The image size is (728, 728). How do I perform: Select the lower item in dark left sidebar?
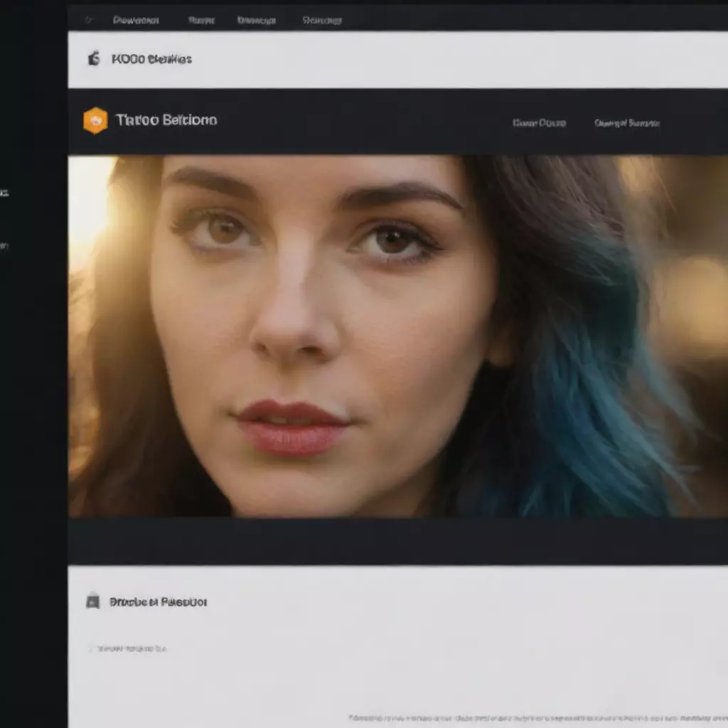pos(4,245)
